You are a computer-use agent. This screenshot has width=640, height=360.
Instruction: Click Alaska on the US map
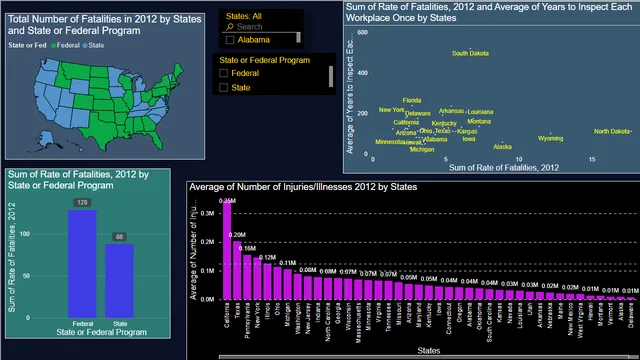tap(46, 139)
